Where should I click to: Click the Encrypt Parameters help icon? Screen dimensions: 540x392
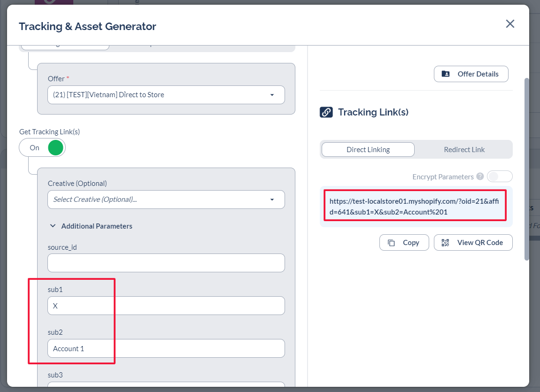click(x=480, y=177)
